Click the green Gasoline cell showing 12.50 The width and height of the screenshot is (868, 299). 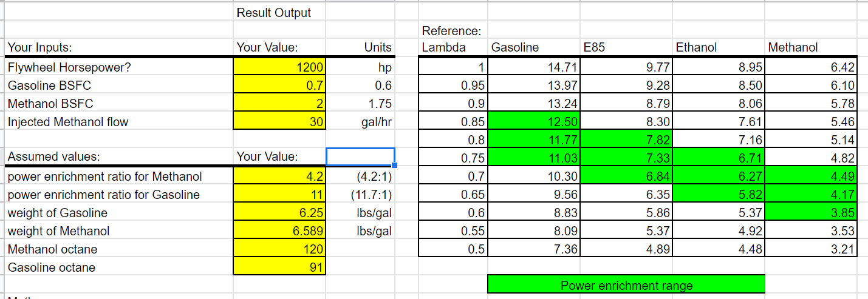pyautogui.click(x=534, y=121)
